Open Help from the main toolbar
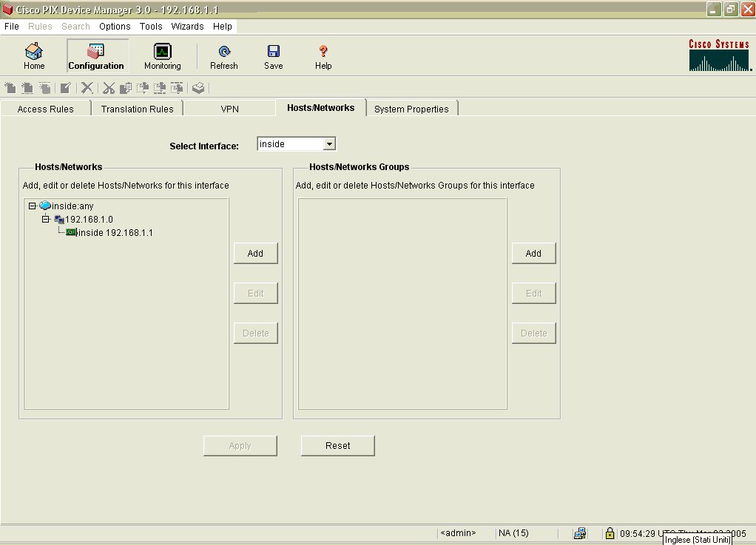The width and height of the screenshot is (756, 545). [x=323, y=56]
